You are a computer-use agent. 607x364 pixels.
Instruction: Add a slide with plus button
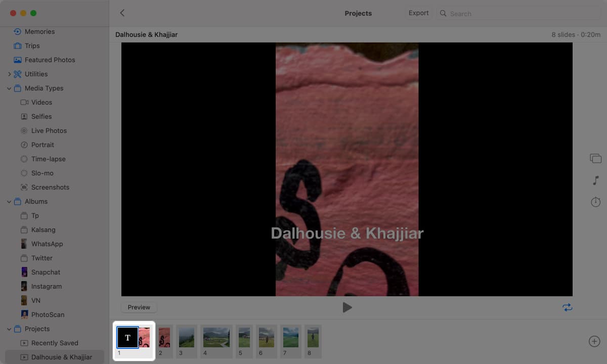pos(594,341)
